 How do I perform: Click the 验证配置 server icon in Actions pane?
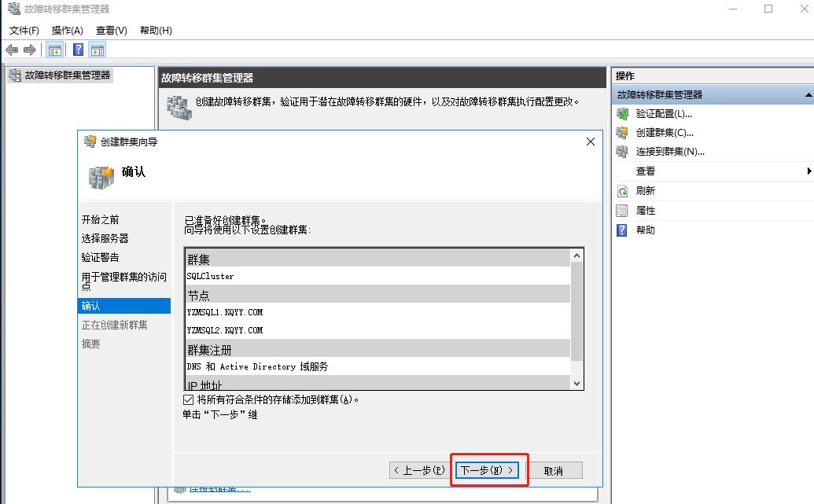(622, 113)
